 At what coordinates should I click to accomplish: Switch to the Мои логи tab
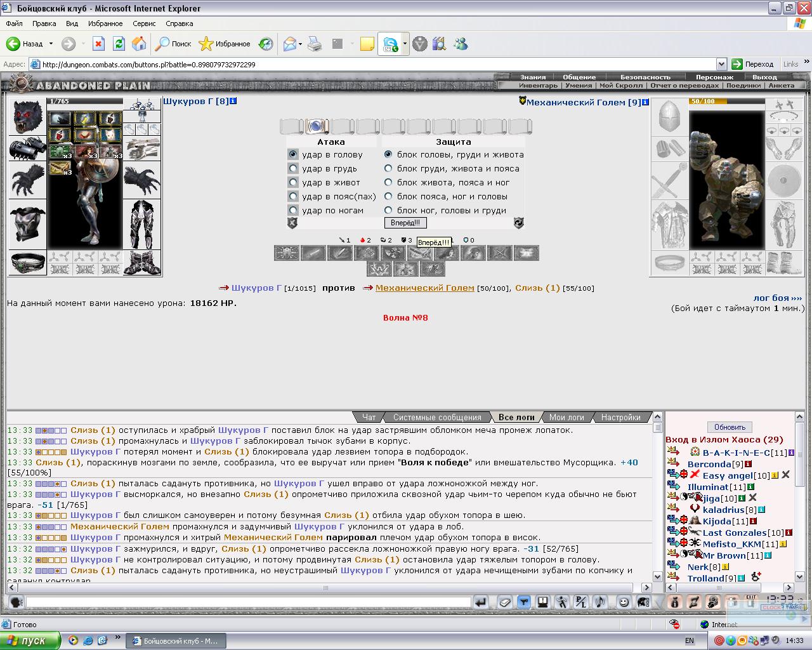[566, 417]
